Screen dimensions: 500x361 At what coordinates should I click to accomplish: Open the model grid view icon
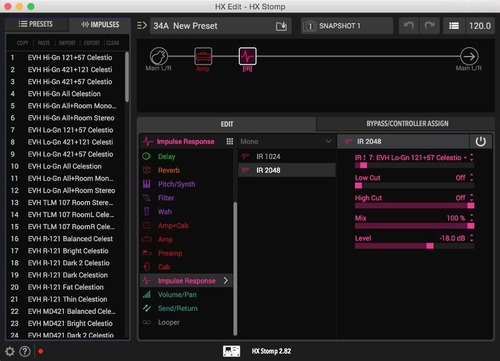click(x=230, y=141)
